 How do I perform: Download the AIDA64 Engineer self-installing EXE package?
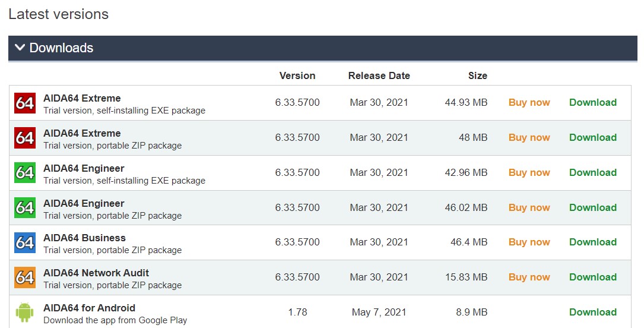coord(592,172)
